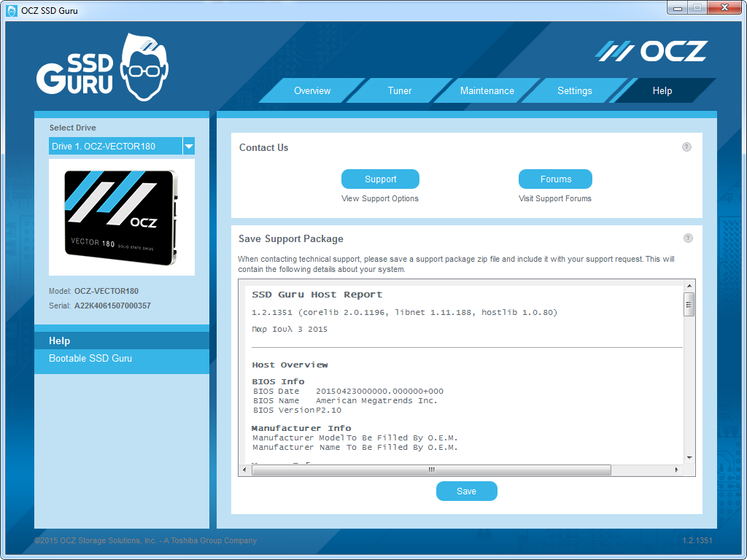This screenshot has height=560, width=747.
Task: Click the Support button
Action: [380, 179]
